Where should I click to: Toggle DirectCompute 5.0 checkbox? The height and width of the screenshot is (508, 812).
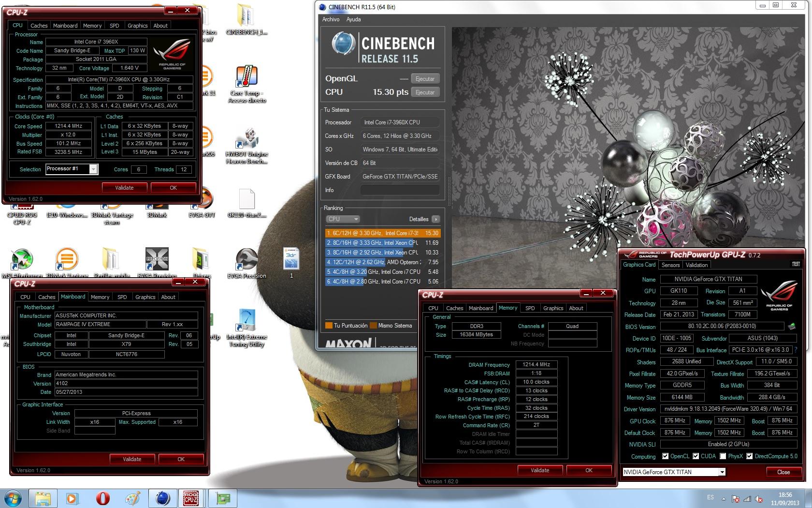(749, 456)
